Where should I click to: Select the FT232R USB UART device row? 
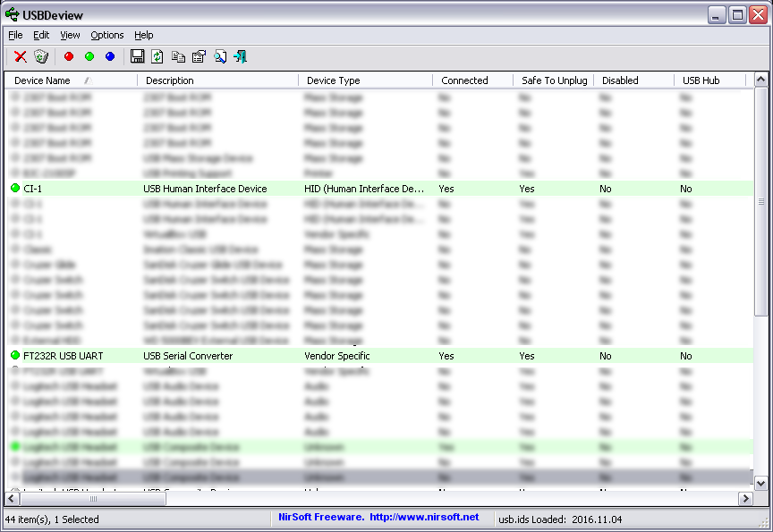coord(63,356)
